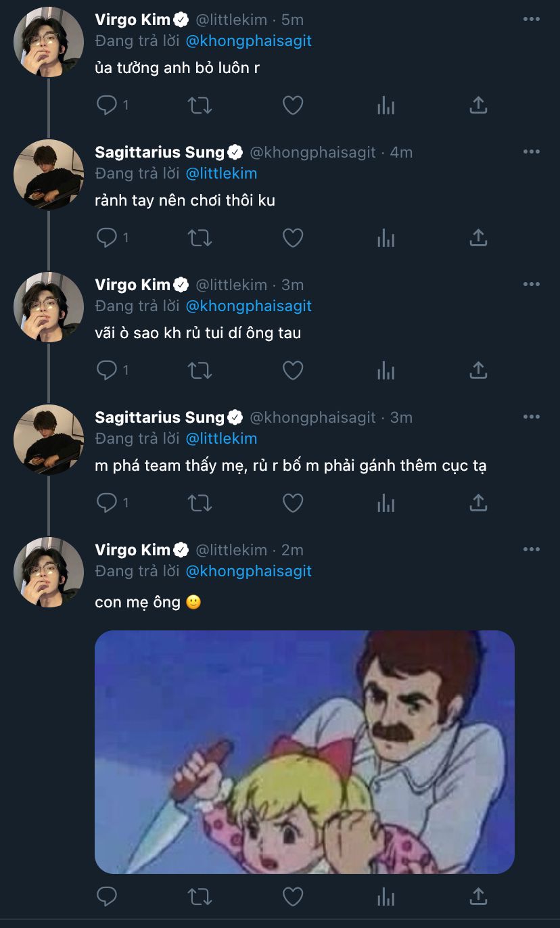Viewport: 560px width, 928px height.
Task: Reply to the "vãi ò sao kh rủ tui" tweet
Action: pos(107,370)
